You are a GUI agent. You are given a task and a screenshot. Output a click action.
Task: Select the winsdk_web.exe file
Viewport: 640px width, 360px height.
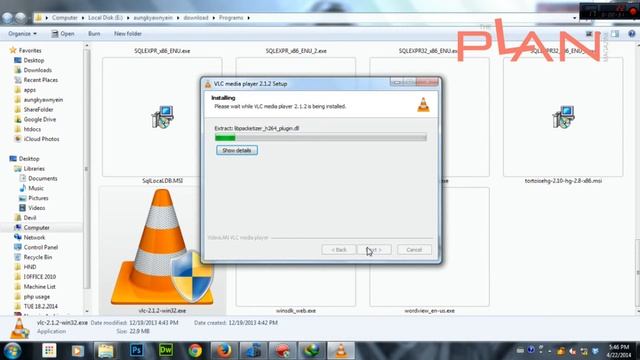296,311
